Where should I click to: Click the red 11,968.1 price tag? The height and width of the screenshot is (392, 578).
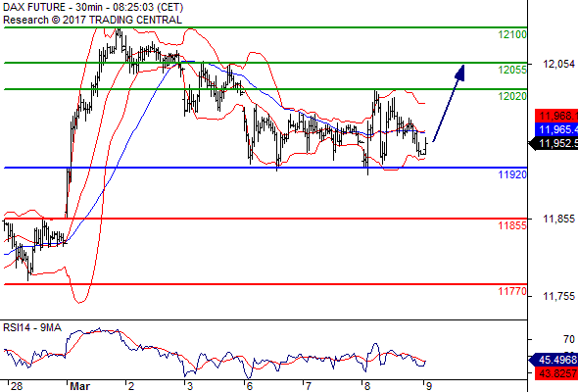(556, 117)
